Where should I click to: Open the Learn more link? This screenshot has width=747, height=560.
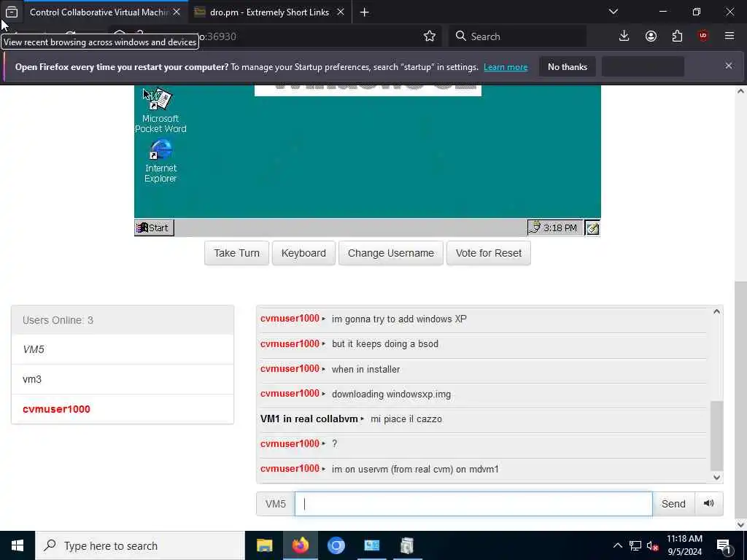[506, 67]
